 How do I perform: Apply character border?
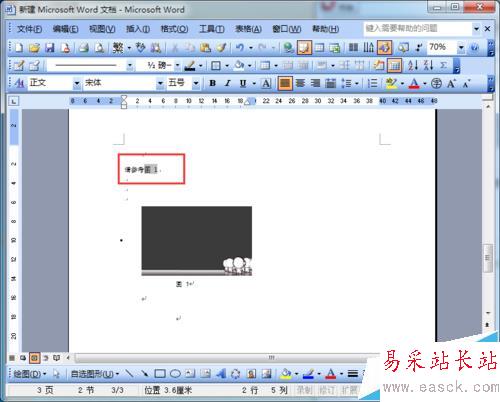pos(266,83)
